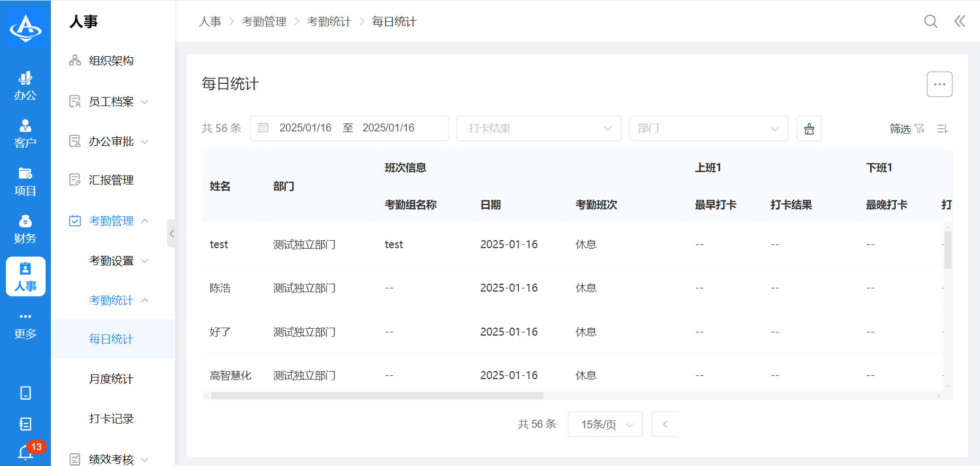Expand the 员工档案 menu
This screenshot has height=466, width=980.
(111, 102)
